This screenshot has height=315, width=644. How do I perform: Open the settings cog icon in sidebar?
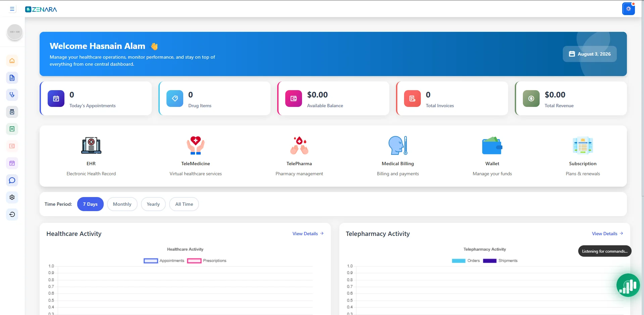[x=12, y=197]
